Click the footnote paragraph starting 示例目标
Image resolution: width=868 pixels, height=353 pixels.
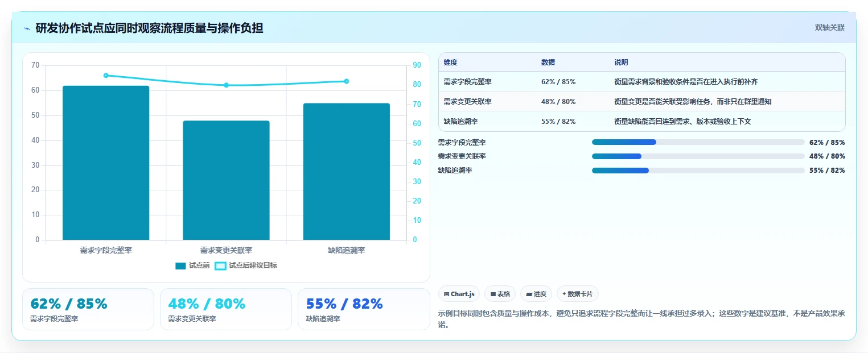coord(641,319)
